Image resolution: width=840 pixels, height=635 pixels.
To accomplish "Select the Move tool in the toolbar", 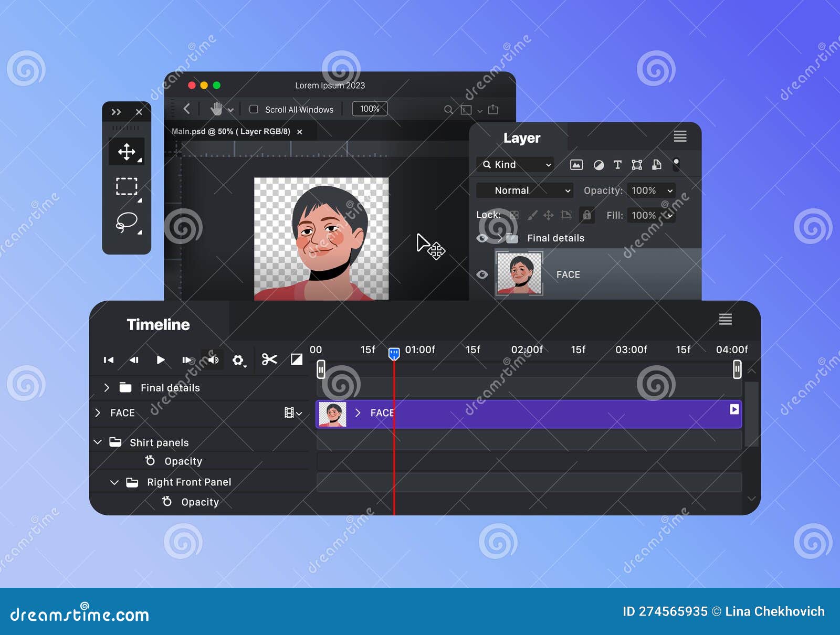I will [126, 151].
